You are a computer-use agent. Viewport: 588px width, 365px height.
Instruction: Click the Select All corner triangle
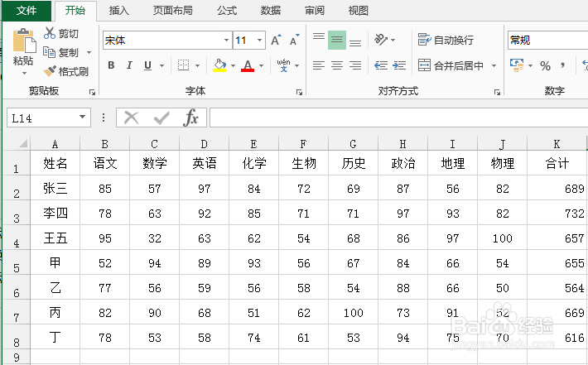(23, 143)
